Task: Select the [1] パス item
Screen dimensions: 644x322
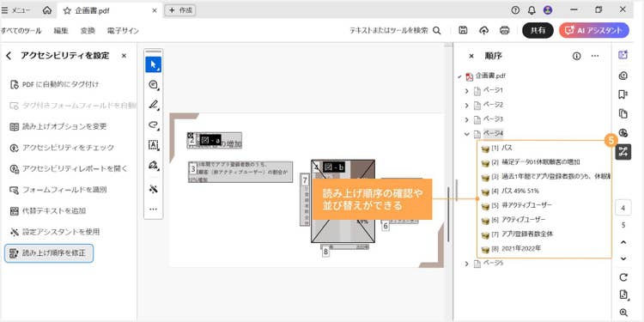Action: (x=497, y=148)
